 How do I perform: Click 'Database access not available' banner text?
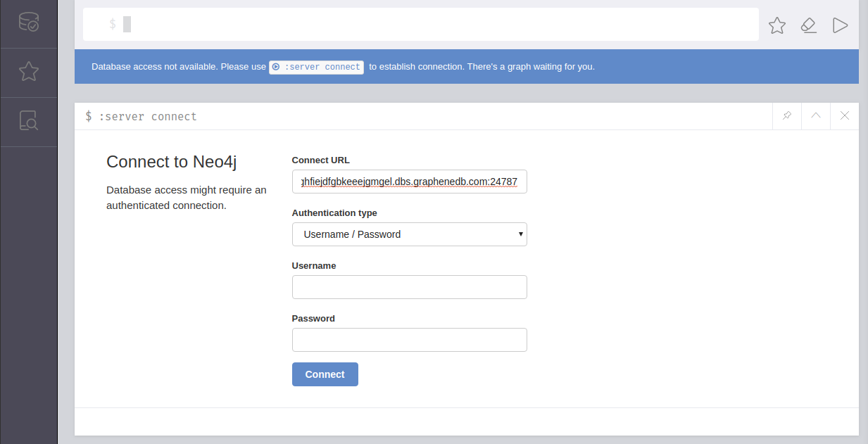pos(153,67)
